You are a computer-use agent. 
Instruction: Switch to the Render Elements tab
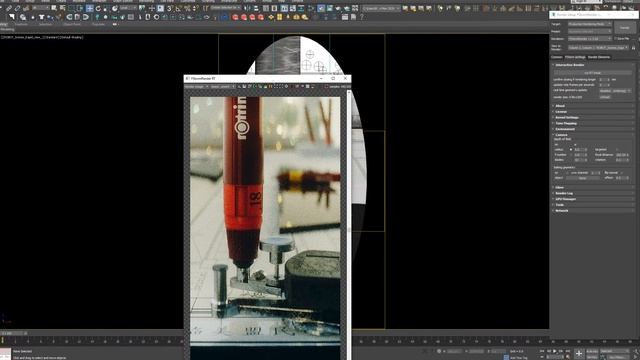599,57
